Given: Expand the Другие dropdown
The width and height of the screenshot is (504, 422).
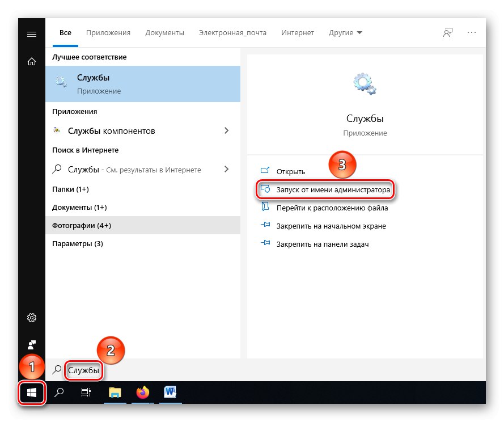Looking at the screenshot, I should tap(345, 33).
